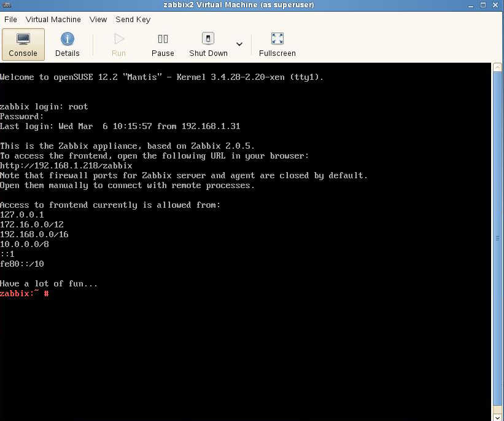
Task: Minimize the zabbix2 Virtual Machine window
Action: (x=471, y=5)
